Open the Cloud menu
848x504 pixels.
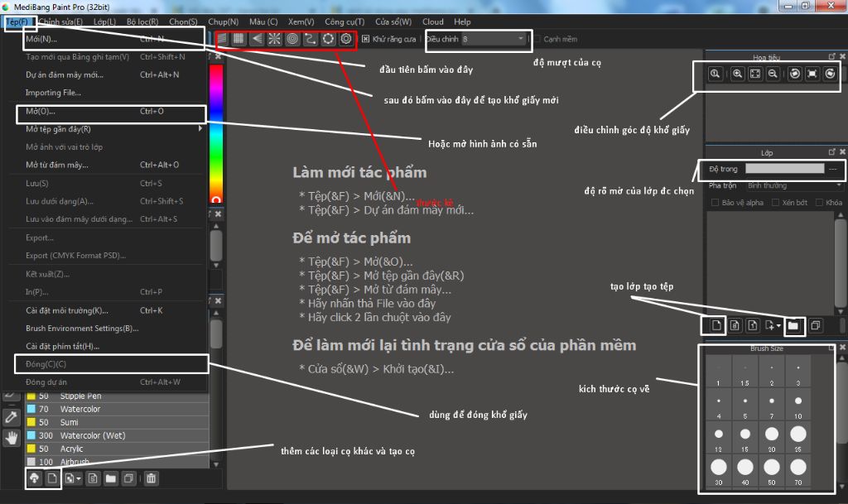click(432, 22)
